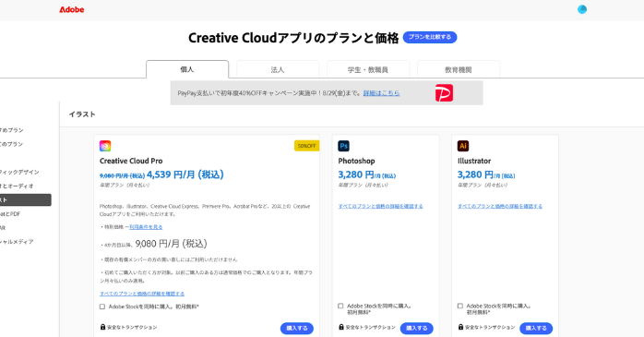Screen dimensions: 644x337
Task: Click 購入する for Creative Cloud Pro
Action: pyautogui.click(x=297, y=328)
